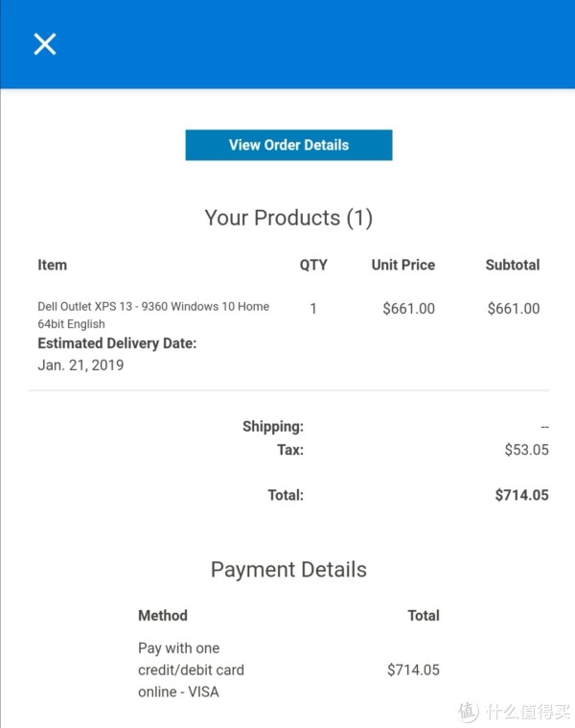This screenshot has width=575, height=728.
Task: Select the VISA credit/debit card payment method
Action: pyautogui.click(x=191, y=669)
